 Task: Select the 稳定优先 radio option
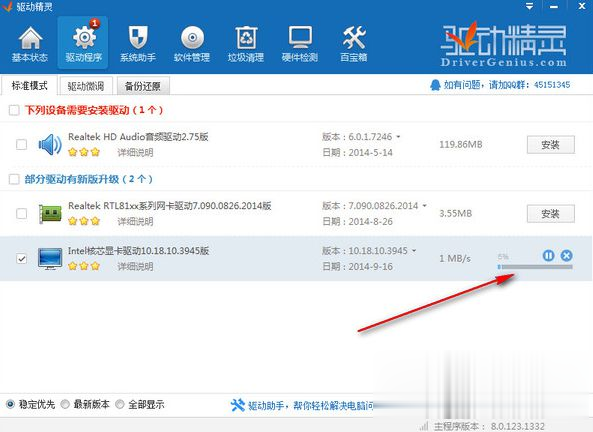point(10,405)
